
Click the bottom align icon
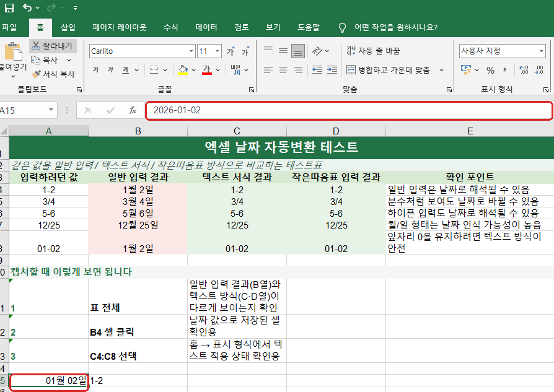298,51
